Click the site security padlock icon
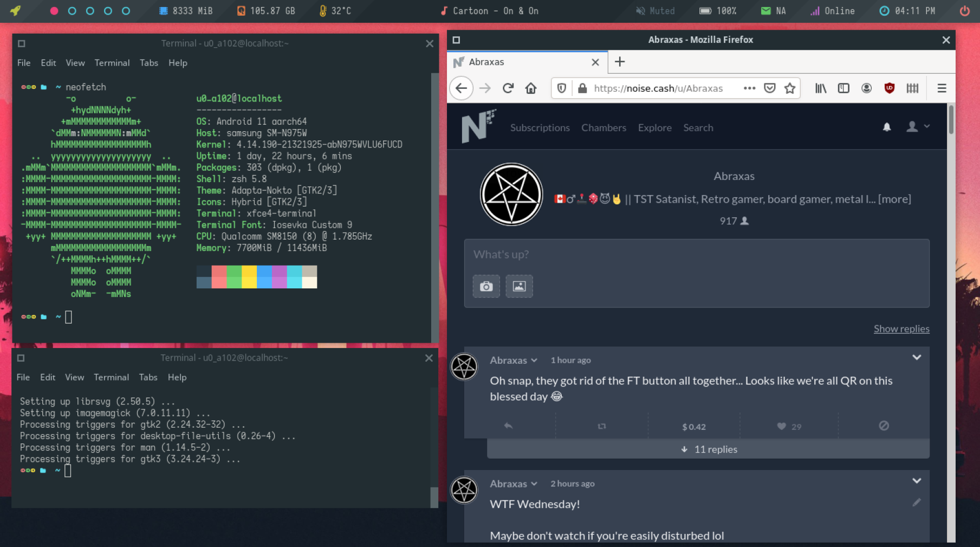Screen dimensions: 980x547 (x=582, y=88)
